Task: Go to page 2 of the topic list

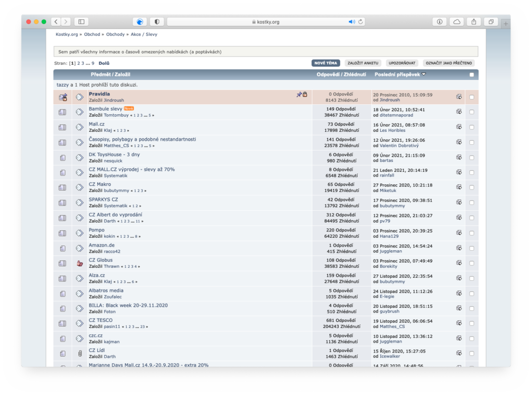Action: [79, 63]
